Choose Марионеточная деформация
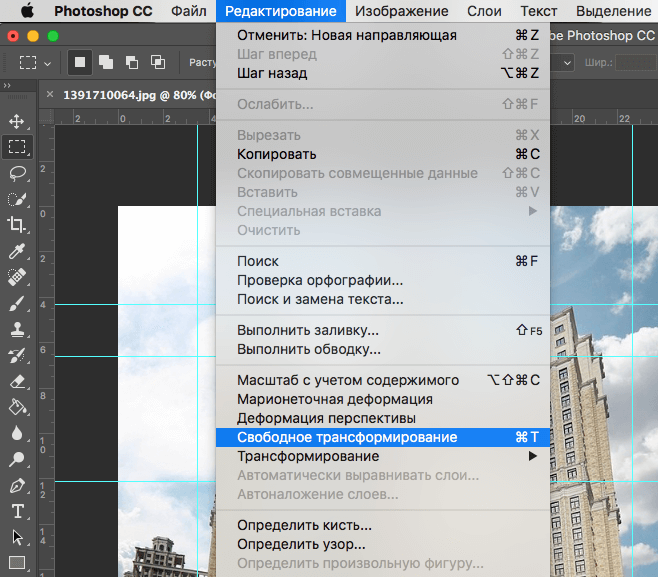 click(383, 399)
